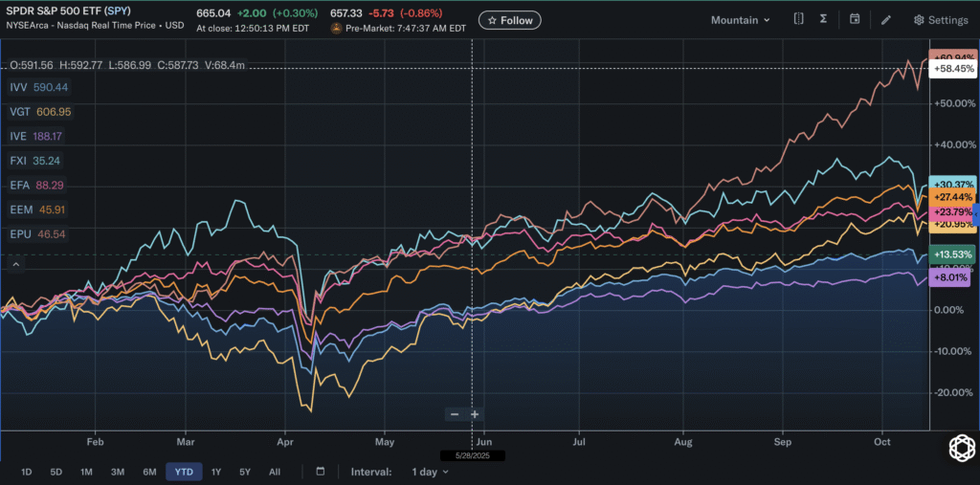
Task: Click the ellipsis before the OHLC values
Action: point(5,65)
